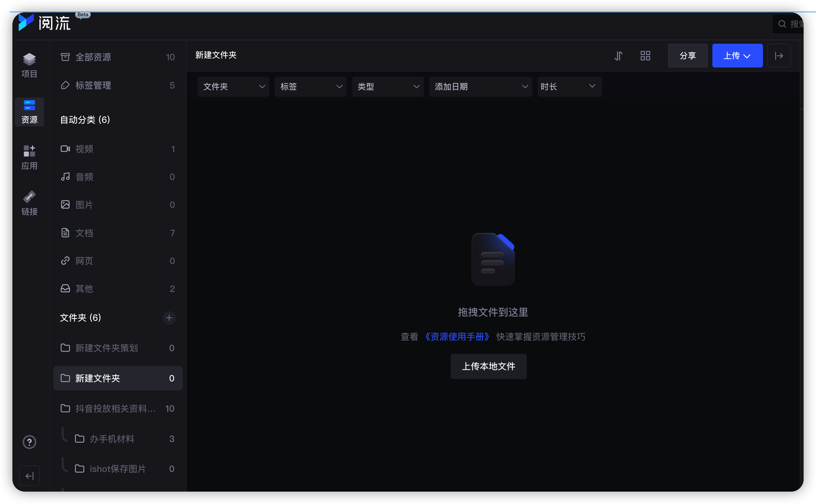Click the 网页 link icon
The height and width of the screenshot is (504, 816).
(x=65, y=261)
